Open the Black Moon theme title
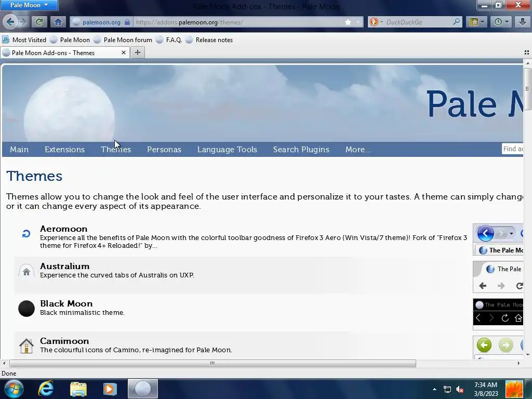532x399 pixels. coord(66,303)
